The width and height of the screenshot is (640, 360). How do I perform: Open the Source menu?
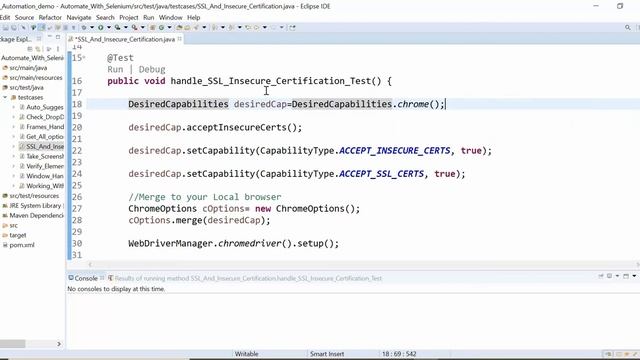24,18
